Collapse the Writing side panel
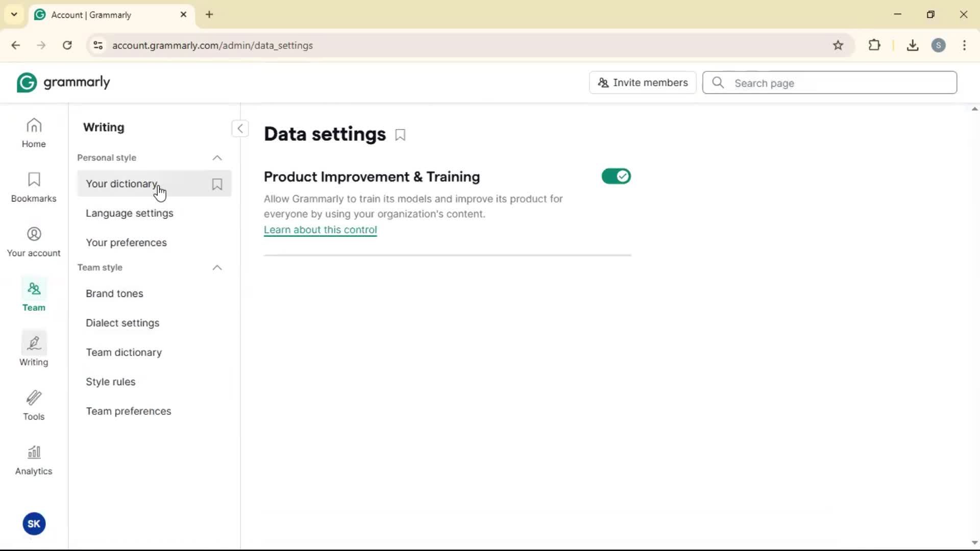This screenshot has width=980, height=551. tap(240, 129)
